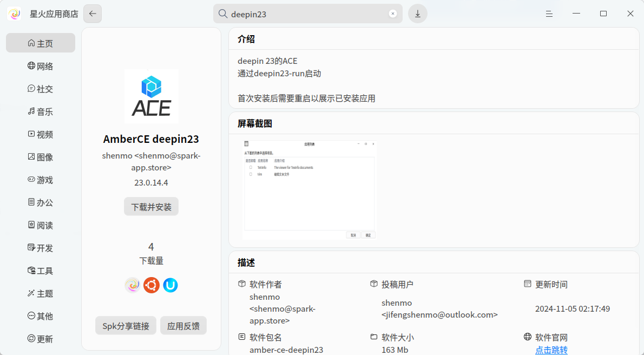Click the 通过deepin23-run启动 intro line
Viewport: 644px width, 355px height.
[x=279, y=74]
